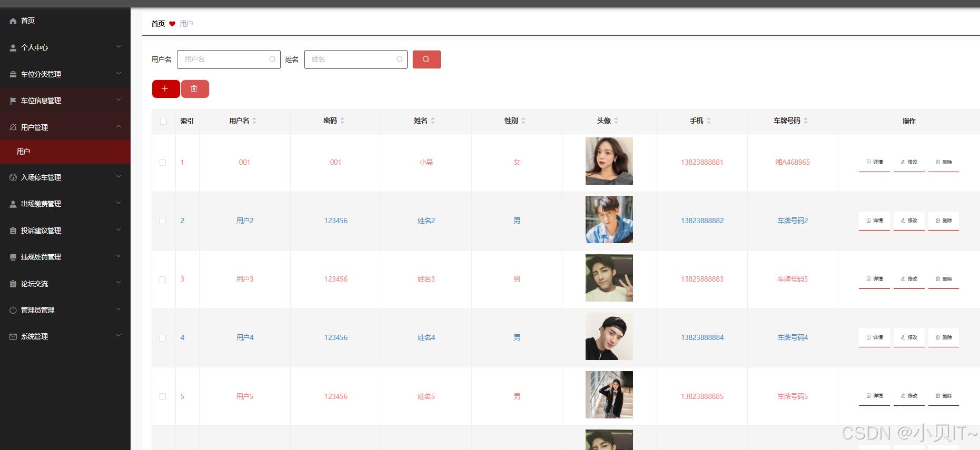980x450 pixels.
Task: Click the magnifier icon inside 用户名 search field
Action: coord(272,59)
